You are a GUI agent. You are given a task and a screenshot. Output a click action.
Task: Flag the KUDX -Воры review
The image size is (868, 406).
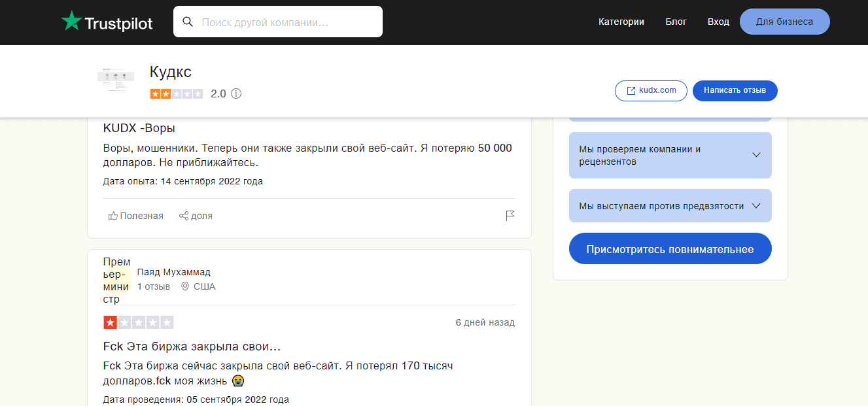(510, 216)
